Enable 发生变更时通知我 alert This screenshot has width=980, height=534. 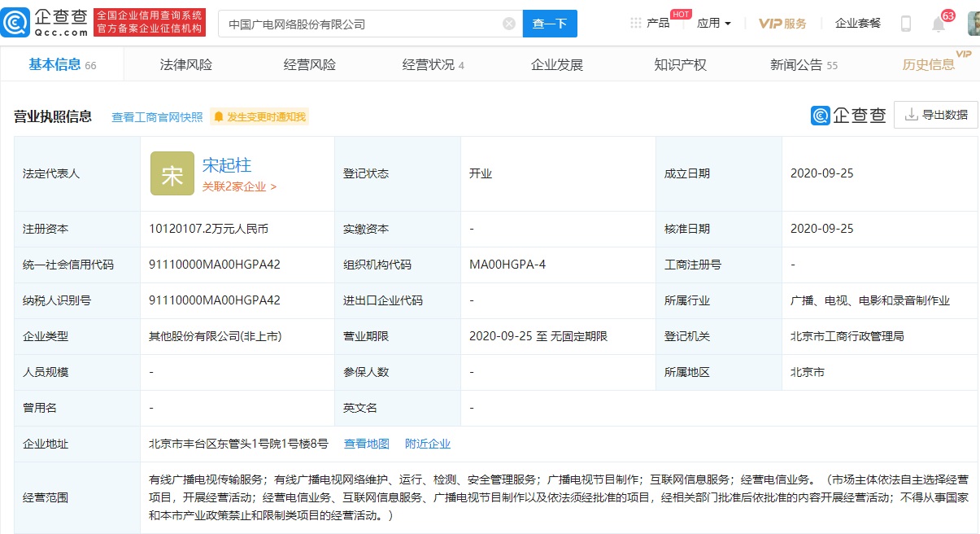(259, 117)
